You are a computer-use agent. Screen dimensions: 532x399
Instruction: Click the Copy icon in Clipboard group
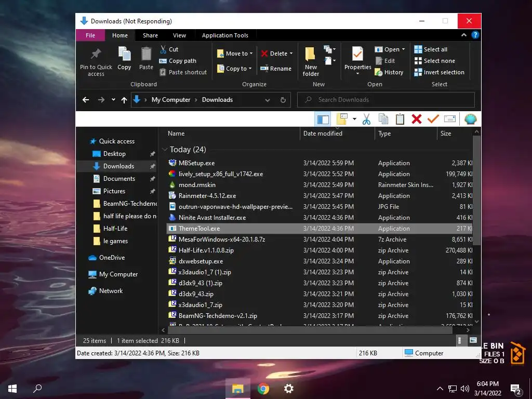tap(124, 54)
